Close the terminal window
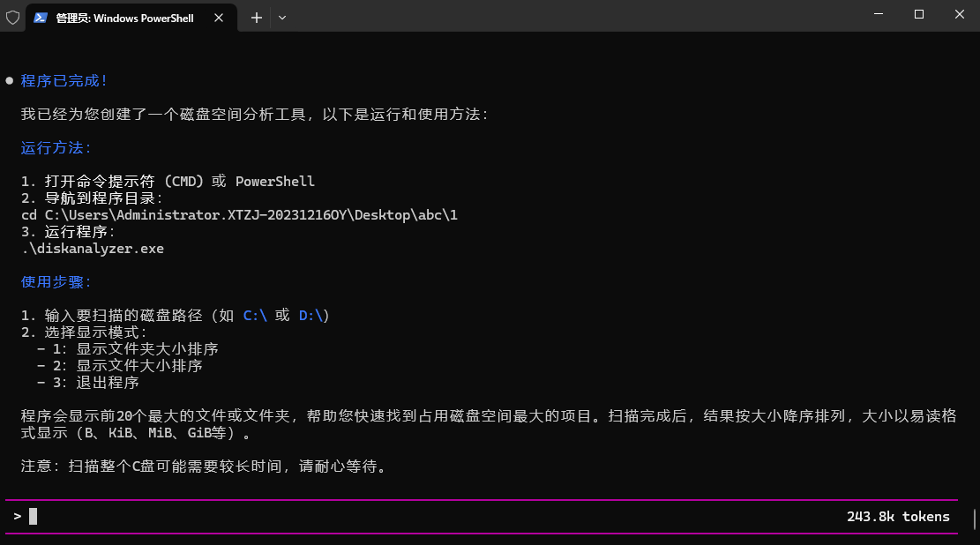The height and width of the screenshot is (545, 980). (x=960, y=14)
